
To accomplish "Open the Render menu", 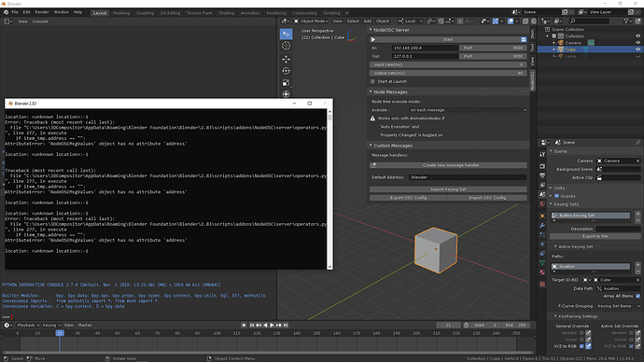I will coord(42,12).
